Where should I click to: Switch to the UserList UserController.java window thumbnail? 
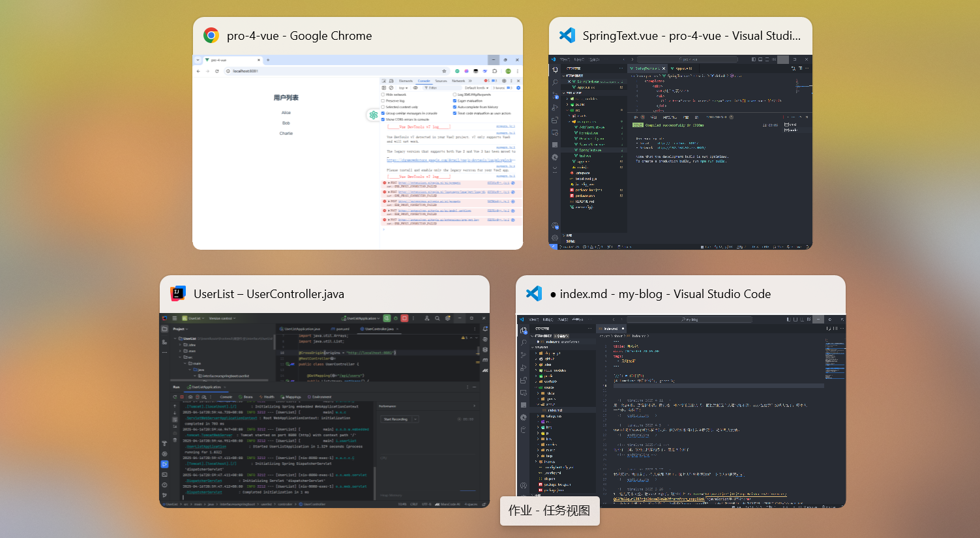325,410
